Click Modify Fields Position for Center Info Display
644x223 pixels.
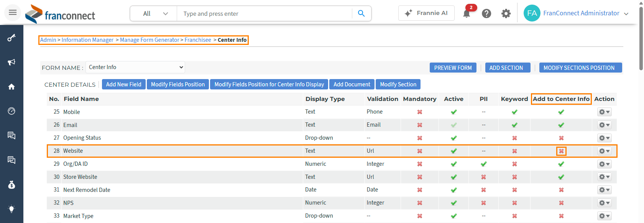pos(269,84)
